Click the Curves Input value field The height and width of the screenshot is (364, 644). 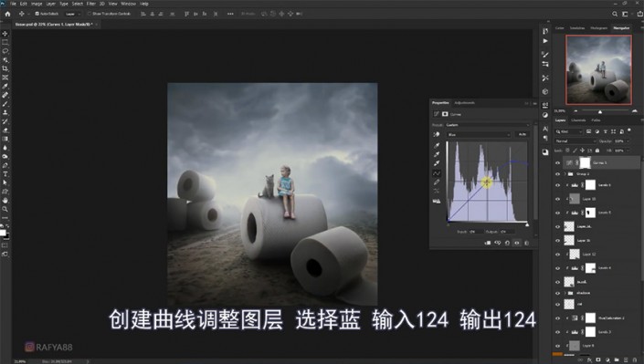[475, 232]
